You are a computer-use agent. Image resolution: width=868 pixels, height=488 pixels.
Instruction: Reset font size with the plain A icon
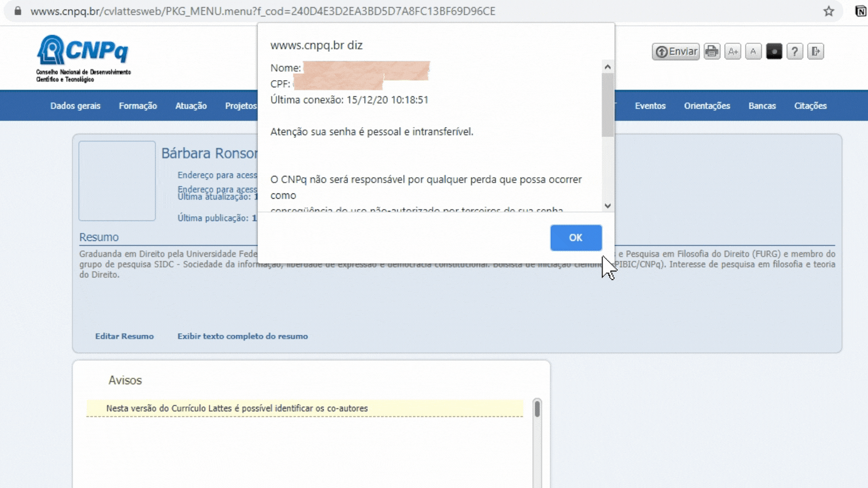click(x=753, y=51)
